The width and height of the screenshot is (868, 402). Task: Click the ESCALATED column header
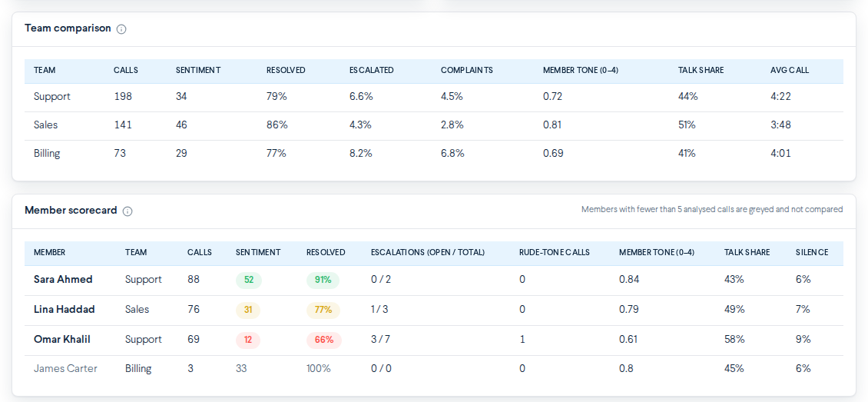[372, 70]
